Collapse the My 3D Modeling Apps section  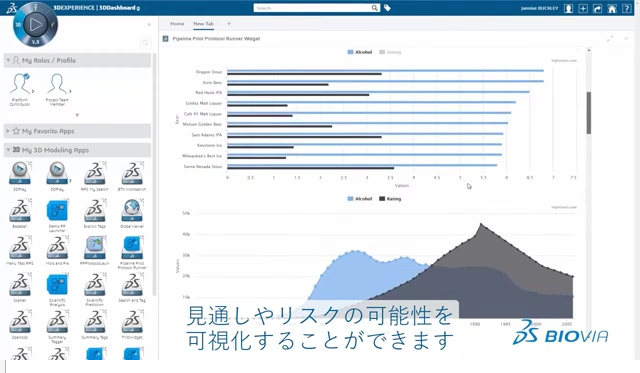(x=8, y=150)
